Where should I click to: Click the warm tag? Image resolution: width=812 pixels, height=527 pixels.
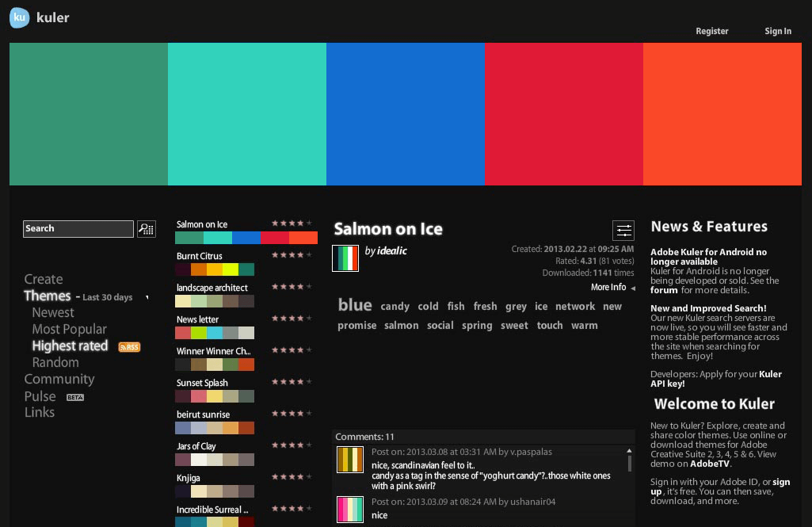[x=584, y=326]
